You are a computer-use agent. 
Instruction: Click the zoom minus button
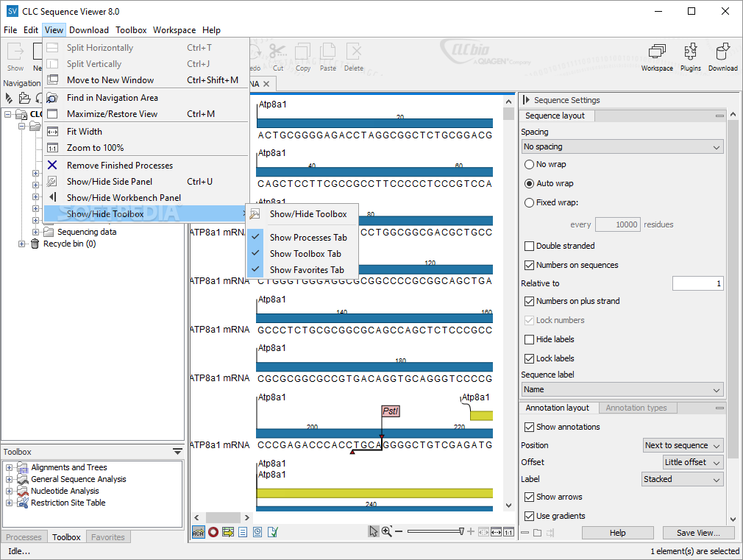pos(399,531)
